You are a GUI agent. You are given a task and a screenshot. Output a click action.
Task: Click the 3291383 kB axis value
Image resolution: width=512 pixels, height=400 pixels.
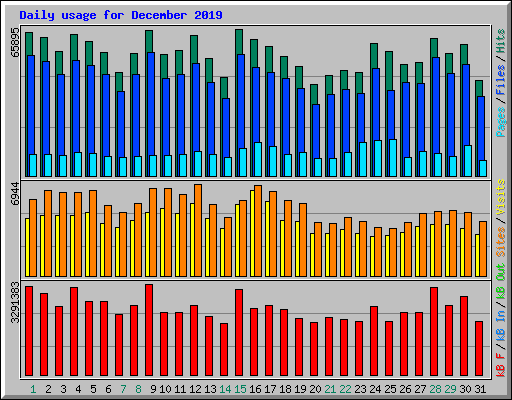click(15, 303)
